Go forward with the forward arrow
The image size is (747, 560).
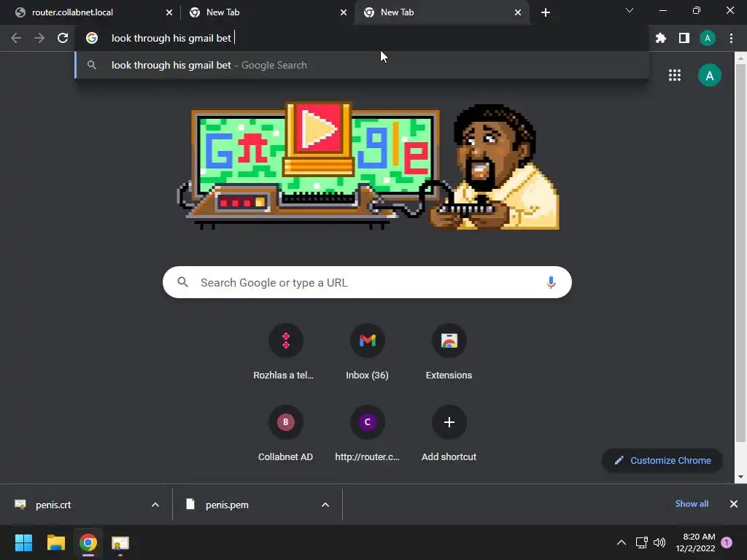(39, 38)
